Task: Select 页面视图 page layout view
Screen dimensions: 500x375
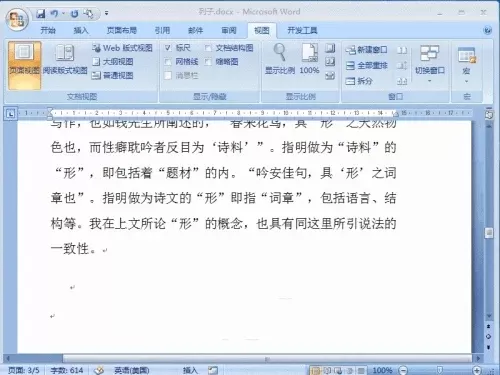Action: (x=24, y=66)
